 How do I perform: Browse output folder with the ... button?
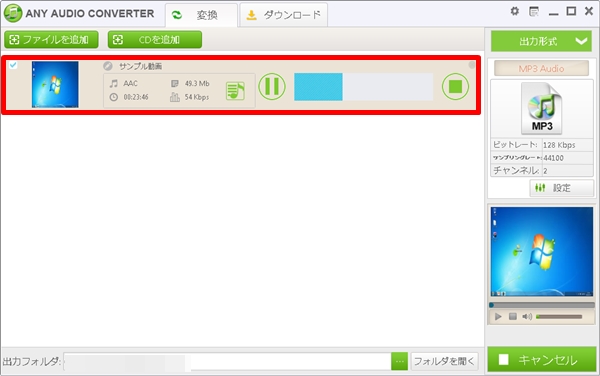point(399,361)
